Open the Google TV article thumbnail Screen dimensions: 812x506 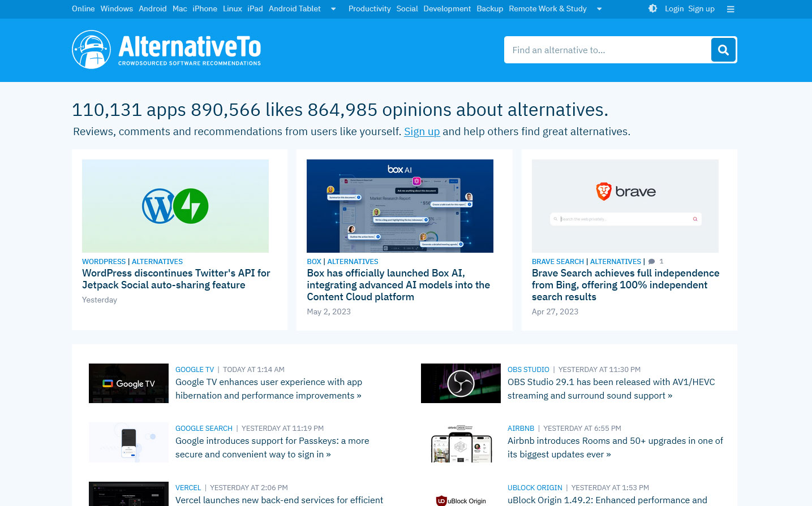(x=128, y=383)
